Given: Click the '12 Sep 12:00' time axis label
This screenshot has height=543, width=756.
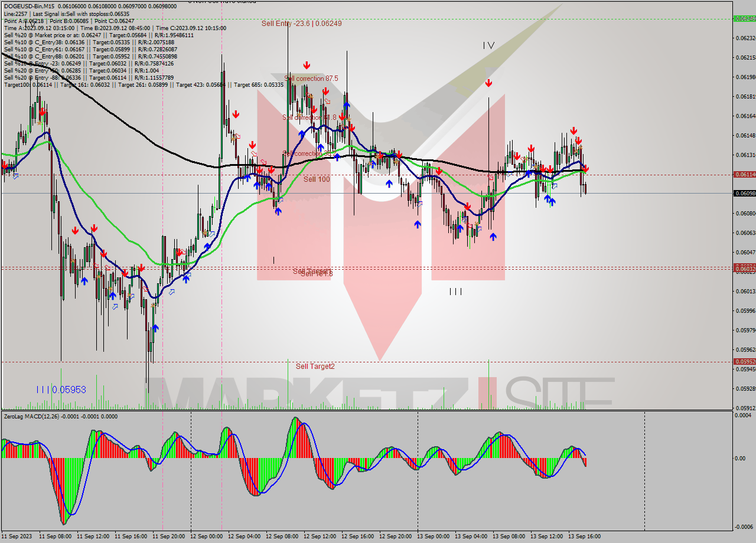Looking at the screenshot, I should coord(320,537).
